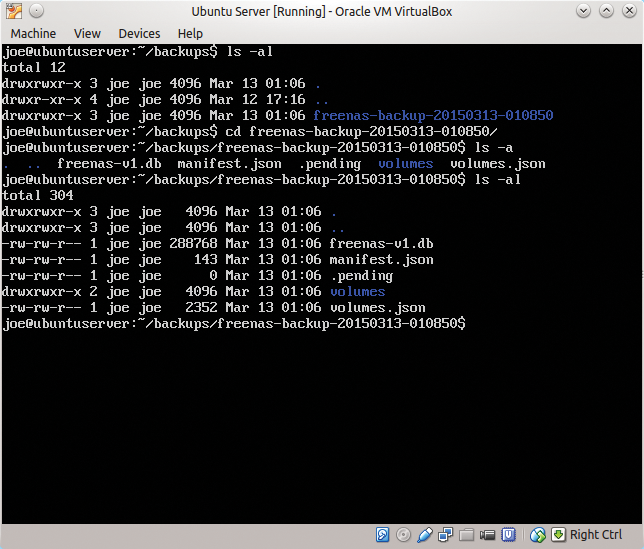
Task: Click '.pending' in the ls -a output
Action: [330, 163]
